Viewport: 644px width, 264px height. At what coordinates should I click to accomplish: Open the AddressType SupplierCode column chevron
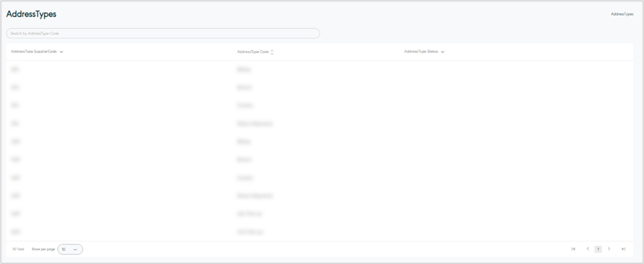click(62, 52)
